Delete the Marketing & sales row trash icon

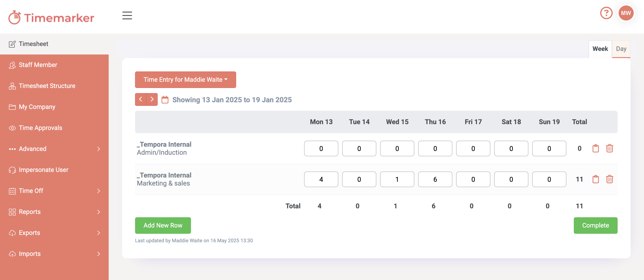[x=610, y=179]
